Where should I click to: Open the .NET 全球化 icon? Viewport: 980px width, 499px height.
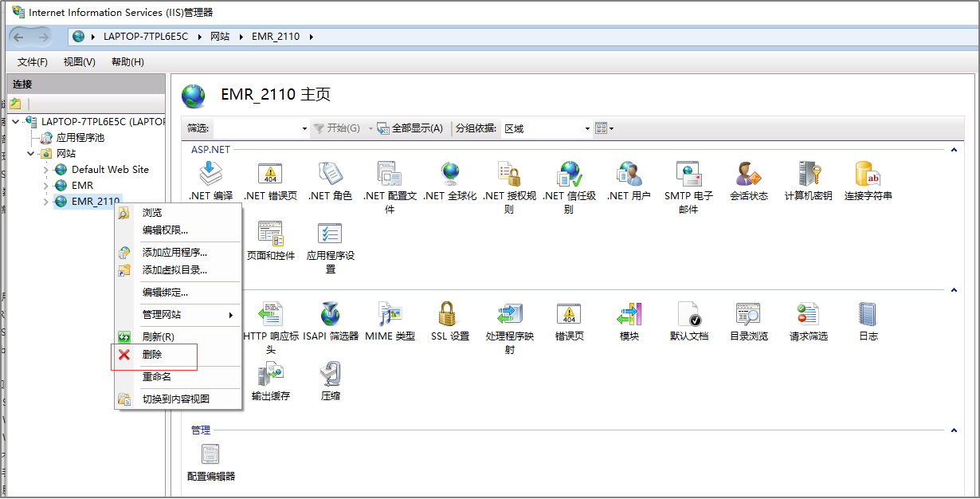pyautogui.click(x=450, y=173)
